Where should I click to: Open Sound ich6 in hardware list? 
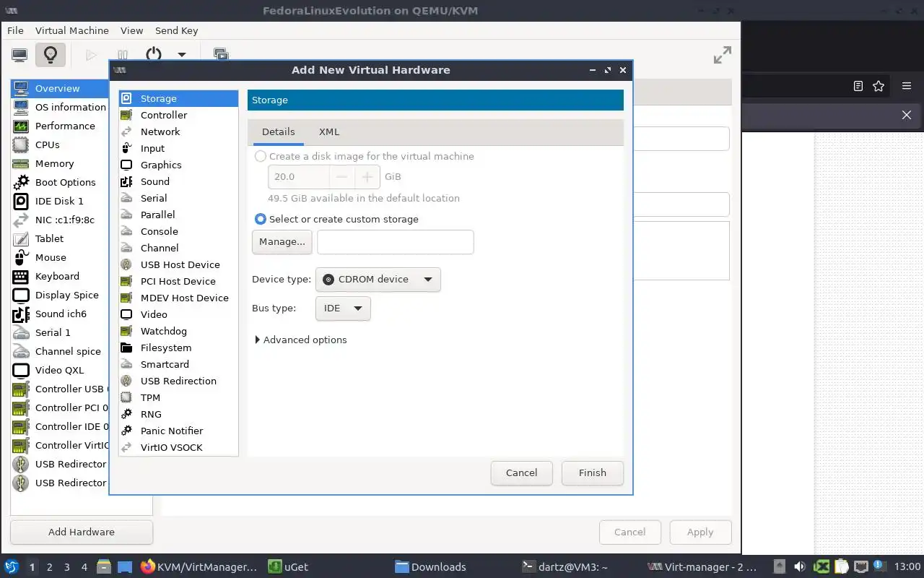(60, 314)
